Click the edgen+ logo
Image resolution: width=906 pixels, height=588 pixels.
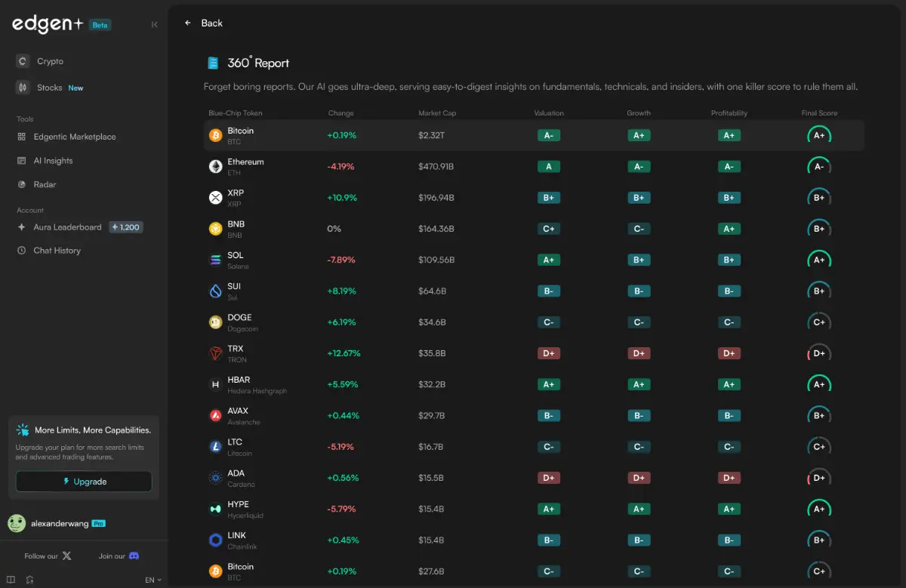(x=48, y=24)
